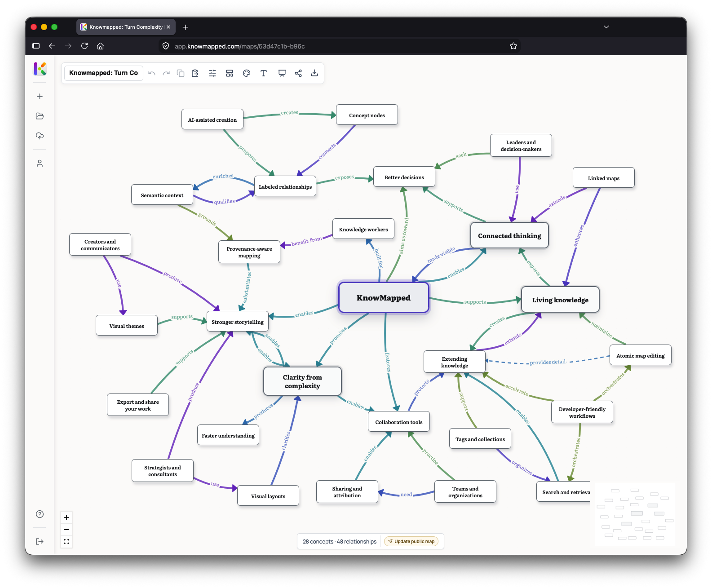Click the share map icon
712x588 pixels.
(x=298, y=73)
